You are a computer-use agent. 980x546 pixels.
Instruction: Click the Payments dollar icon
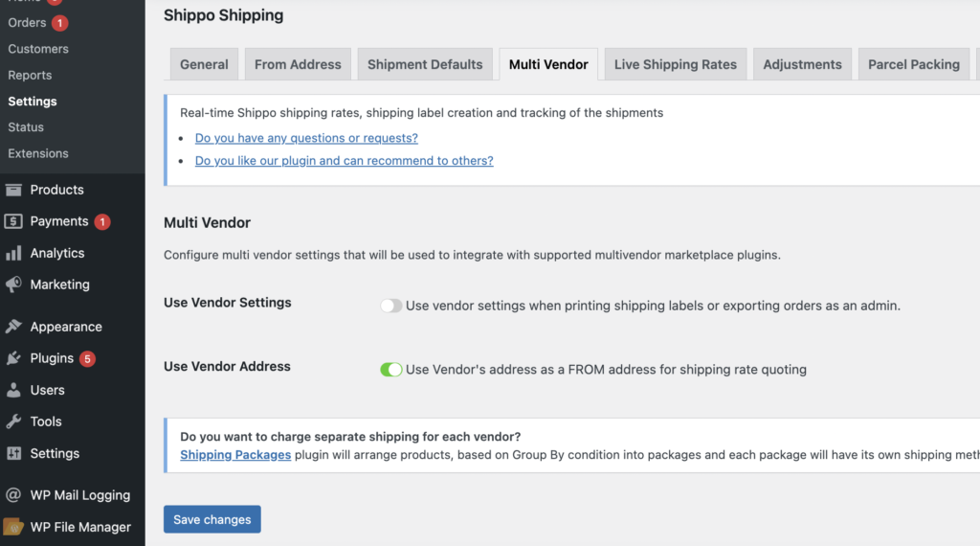point(13,221)
